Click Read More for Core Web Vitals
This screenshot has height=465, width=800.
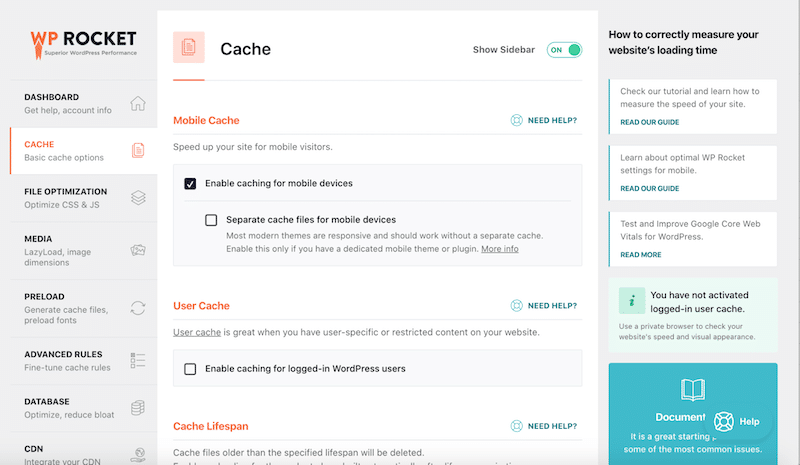pos(640,255)
